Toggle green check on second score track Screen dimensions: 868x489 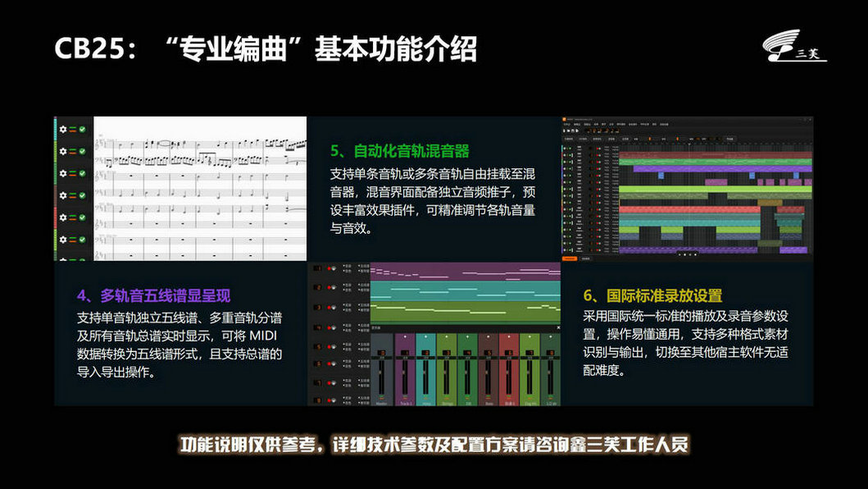[x=82, y=151]
